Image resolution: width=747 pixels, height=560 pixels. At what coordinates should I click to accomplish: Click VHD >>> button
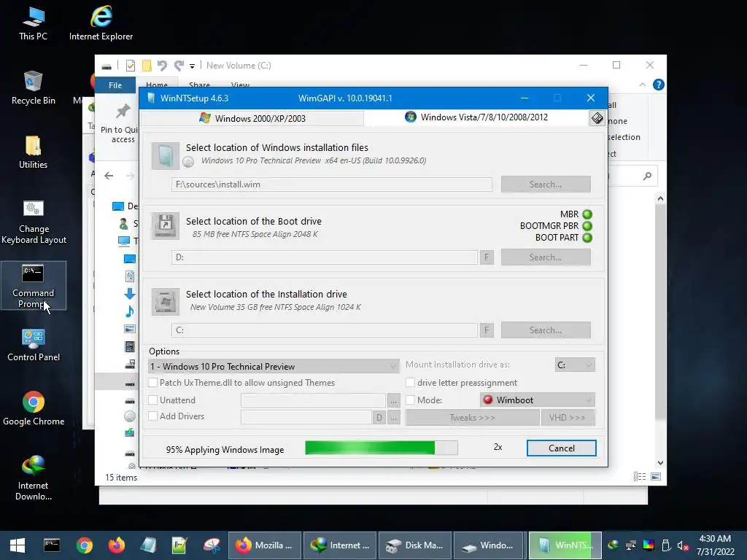568,418
